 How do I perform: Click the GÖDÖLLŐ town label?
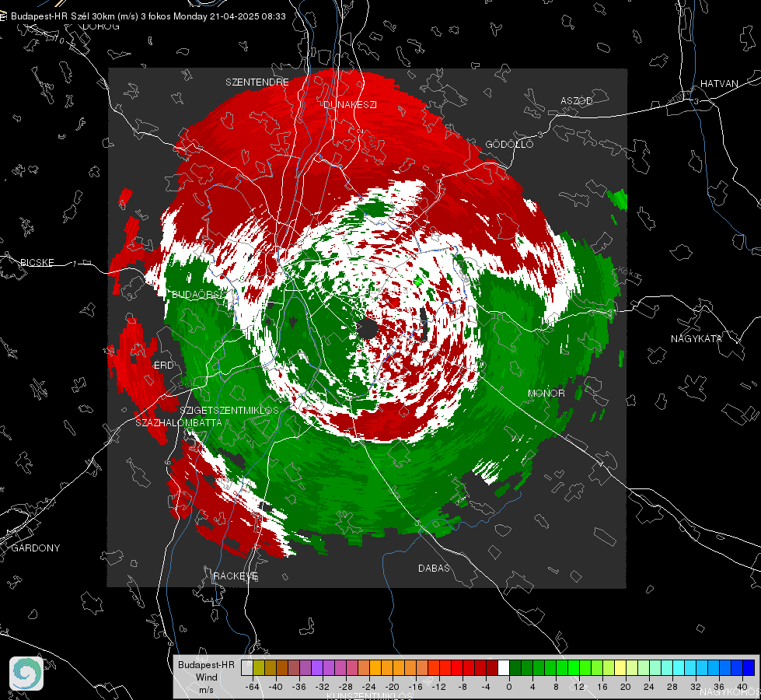509,145
